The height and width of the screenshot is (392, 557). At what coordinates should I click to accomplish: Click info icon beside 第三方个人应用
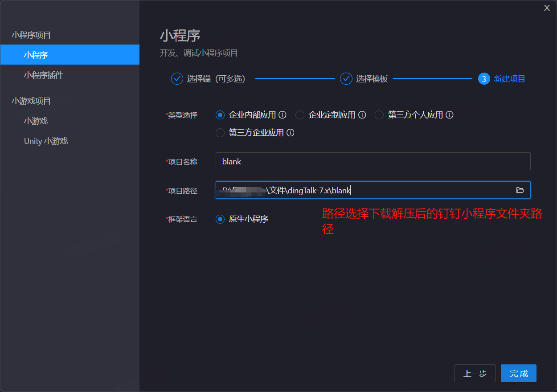[450, 115]
